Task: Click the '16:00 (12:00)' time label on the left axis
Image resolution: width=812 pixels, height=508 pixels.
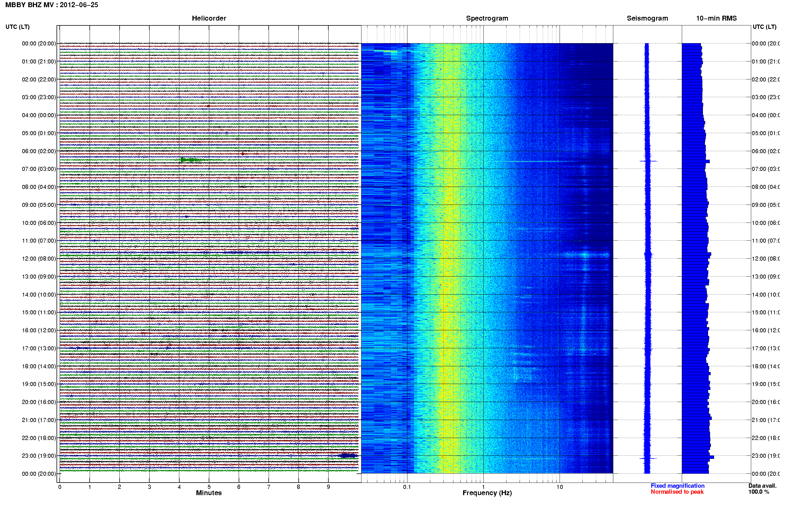Action: coord(39,330)
